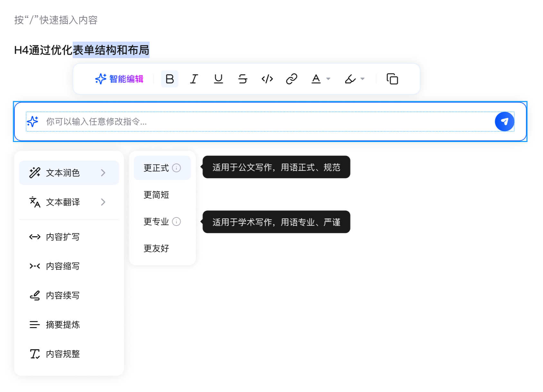Select 摘要提炼 summary option
543x392 pixels.
coord(63,325)
